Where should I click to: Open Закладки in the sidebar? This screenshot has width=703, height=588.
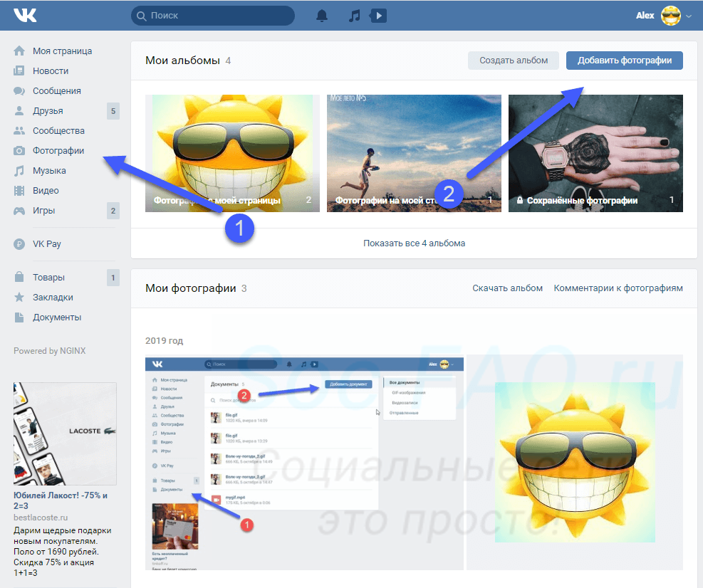(x=53, y=297)
